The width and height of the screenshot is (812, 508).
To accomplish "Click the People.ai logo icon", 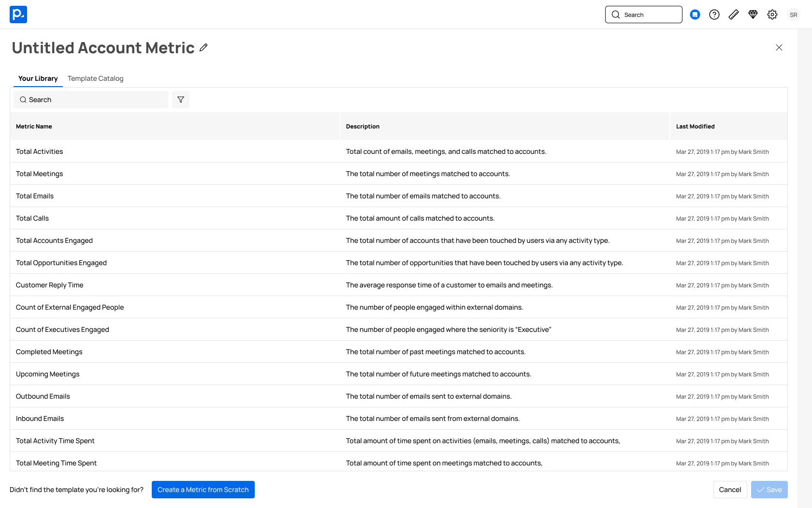I will (x=18, y=15).
